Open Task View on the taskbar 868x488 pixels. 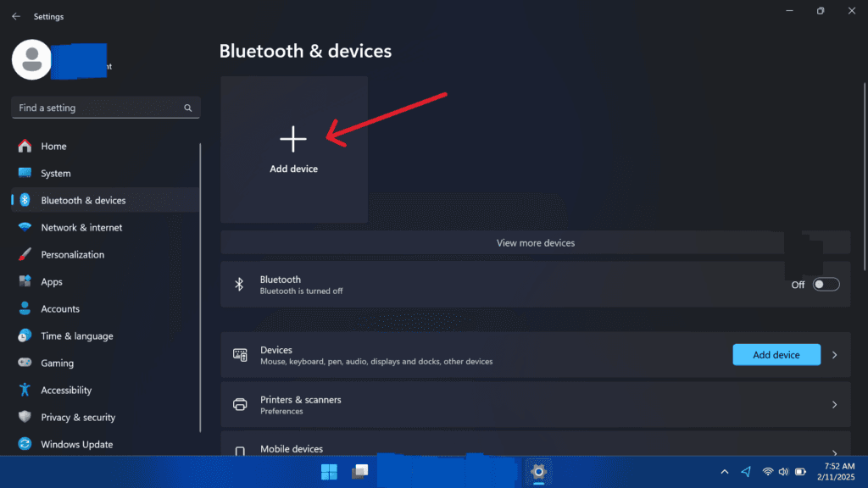click(x=360, y=471)
